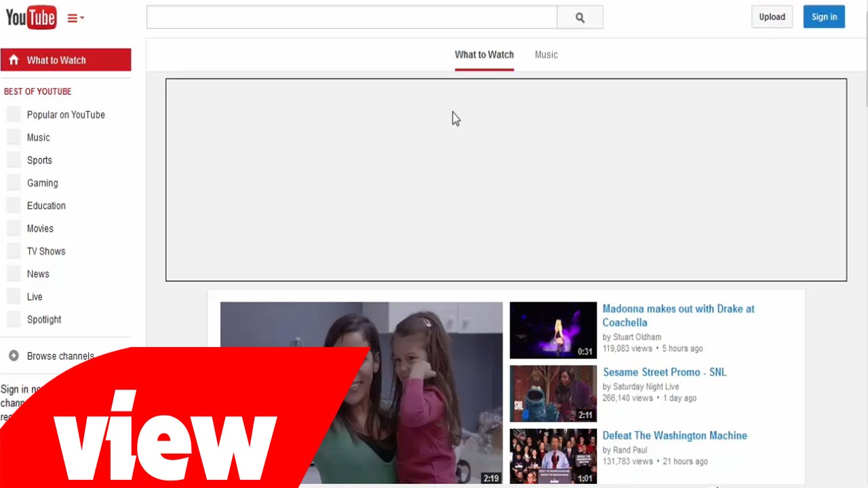This screenshot has width=868, height=488.
Task: Open News in the sidebar
Action: pos(38,274)
